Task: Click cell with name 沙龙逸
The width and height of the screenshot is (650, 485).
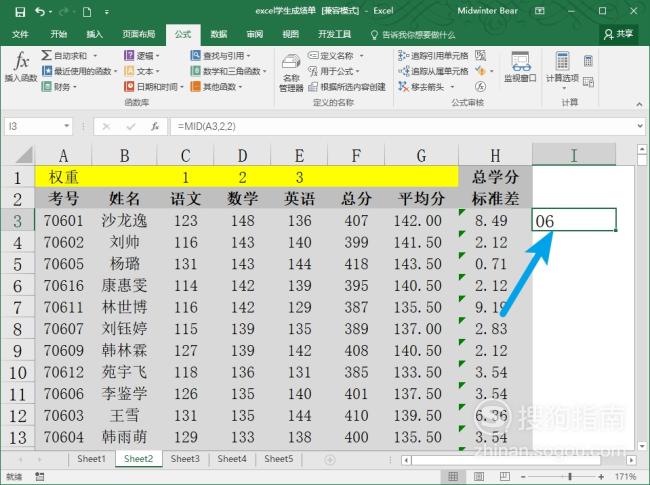Action: (x=124, y=221)
